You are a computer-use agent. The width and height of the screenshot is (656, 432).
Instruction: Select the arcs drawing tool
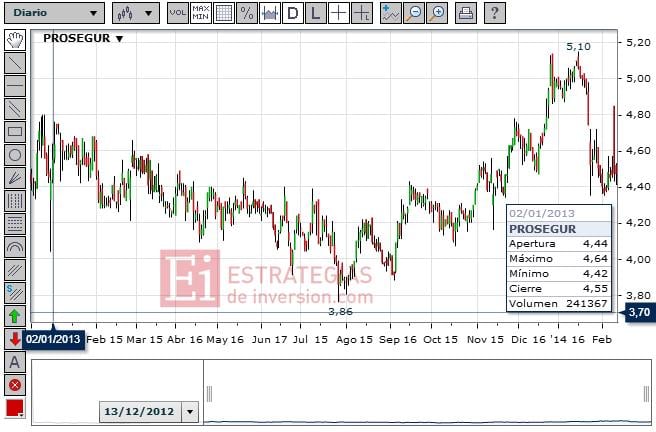15,247
